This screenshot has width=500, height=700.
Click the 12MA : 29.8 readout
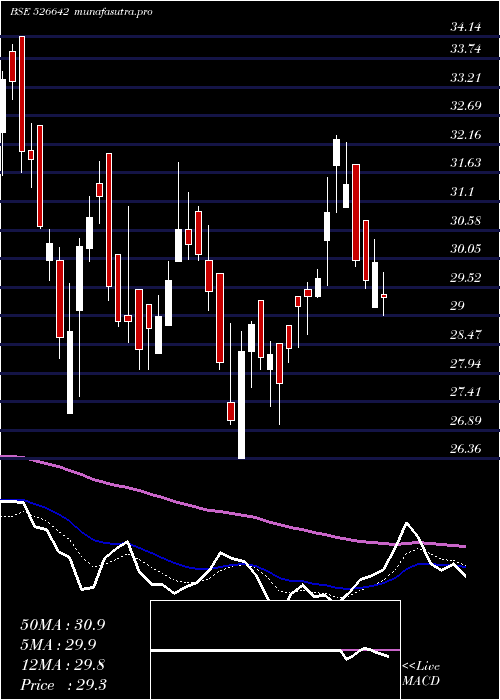[x=63, y=665]
